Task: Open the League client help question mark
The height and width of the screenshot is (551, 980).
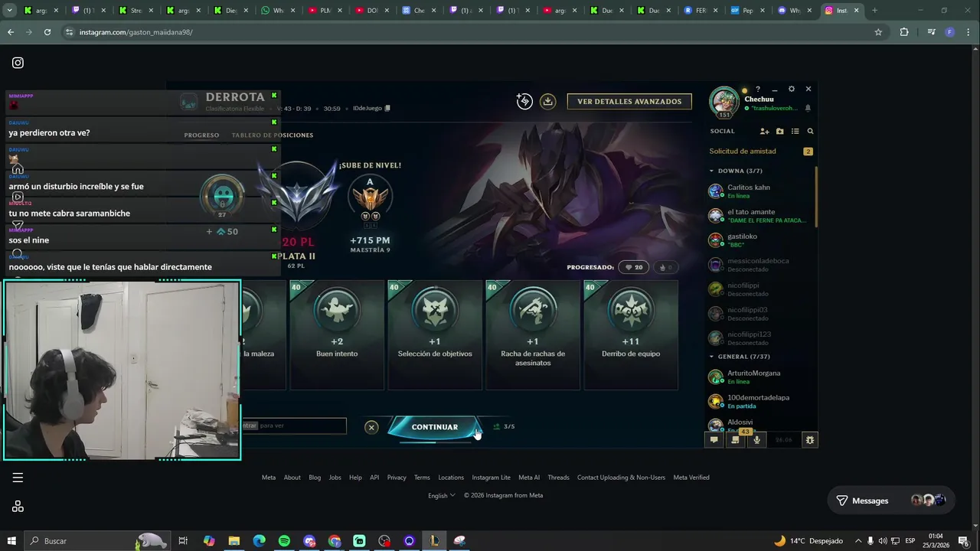Action: tap(758, 89)
